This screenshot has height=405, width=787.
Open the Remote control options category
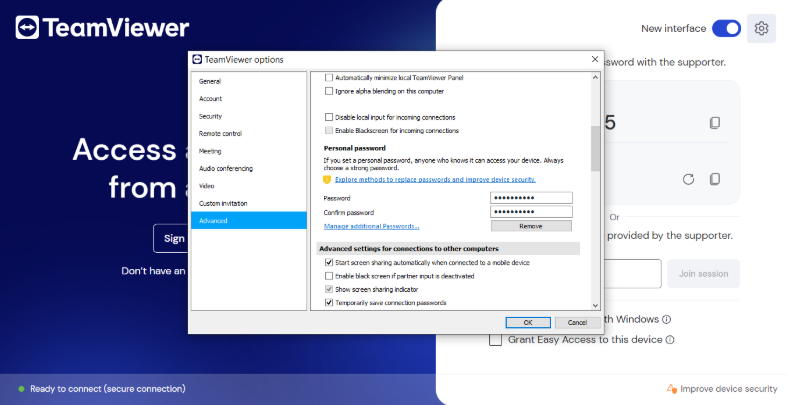(x=249, y=133)
